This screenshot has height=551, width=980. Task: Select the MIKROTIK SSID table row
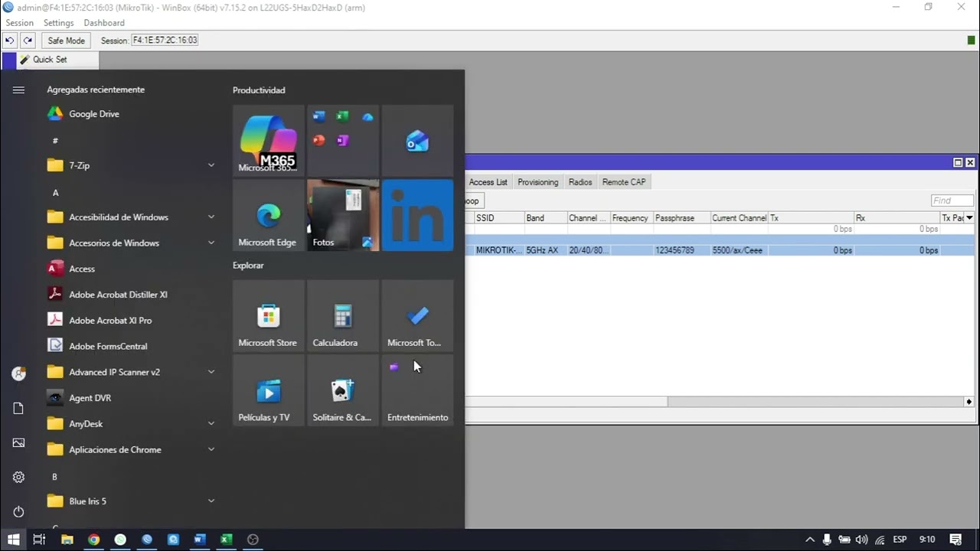pyautogui.click(x=720, y=250)
